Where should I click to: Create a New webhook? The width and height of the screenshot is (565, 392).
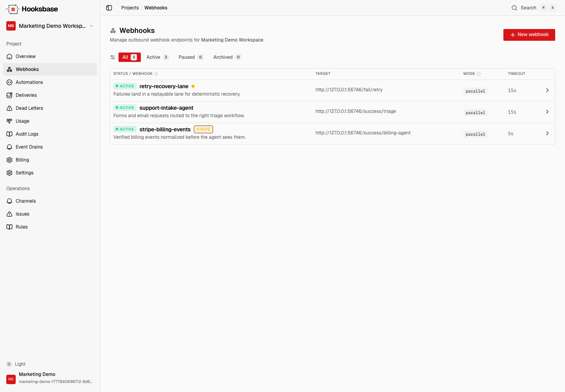[529, 35]
